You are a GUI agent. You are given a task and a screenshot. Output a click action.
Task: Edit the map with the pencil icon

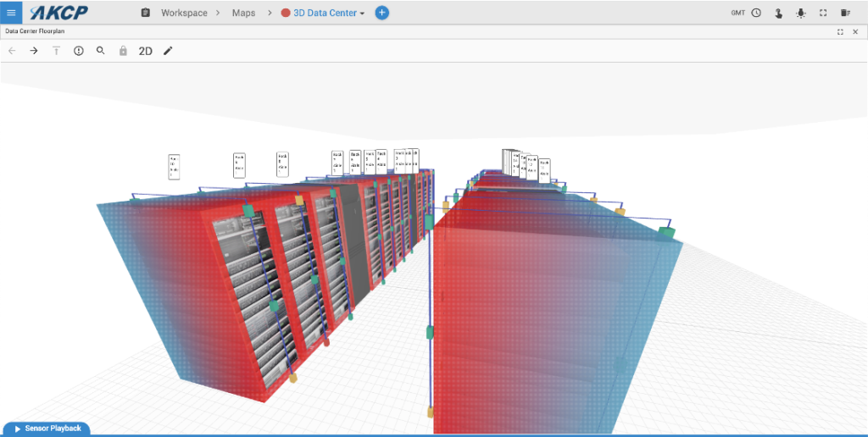point(169,51)
